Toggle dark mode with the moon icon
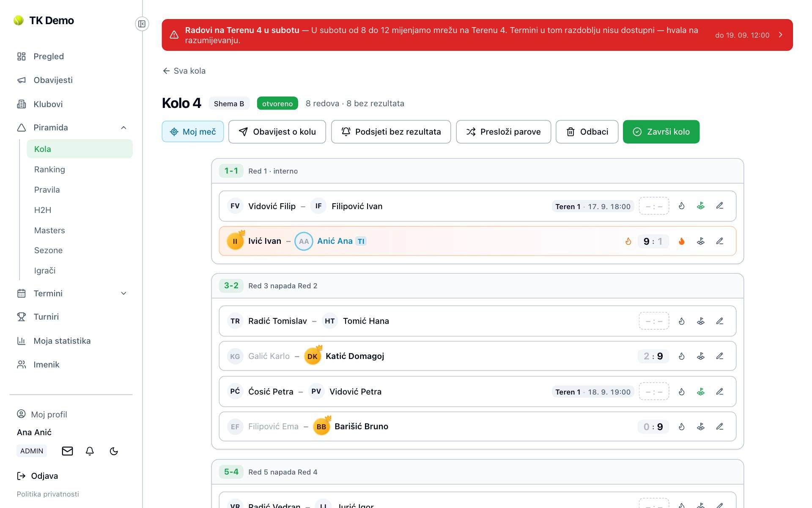The height and width of the screenshot is (508, 812). coord(114,451)
